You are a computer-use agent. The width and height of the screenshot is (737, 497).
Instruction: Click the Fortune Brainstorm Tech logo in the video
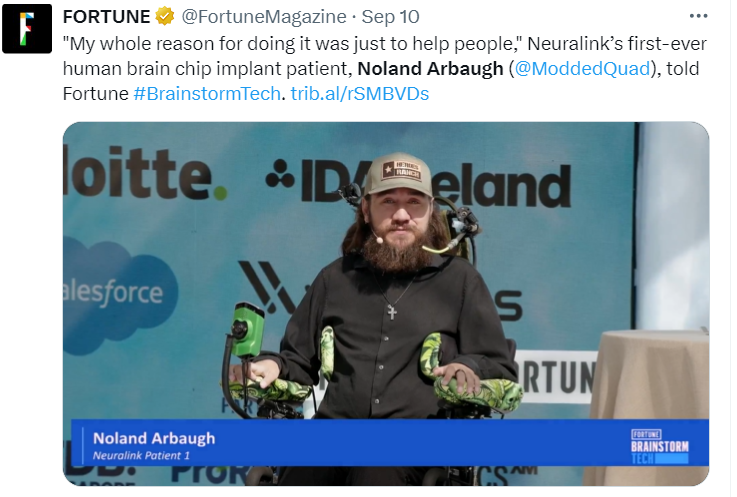coord(659,446)
